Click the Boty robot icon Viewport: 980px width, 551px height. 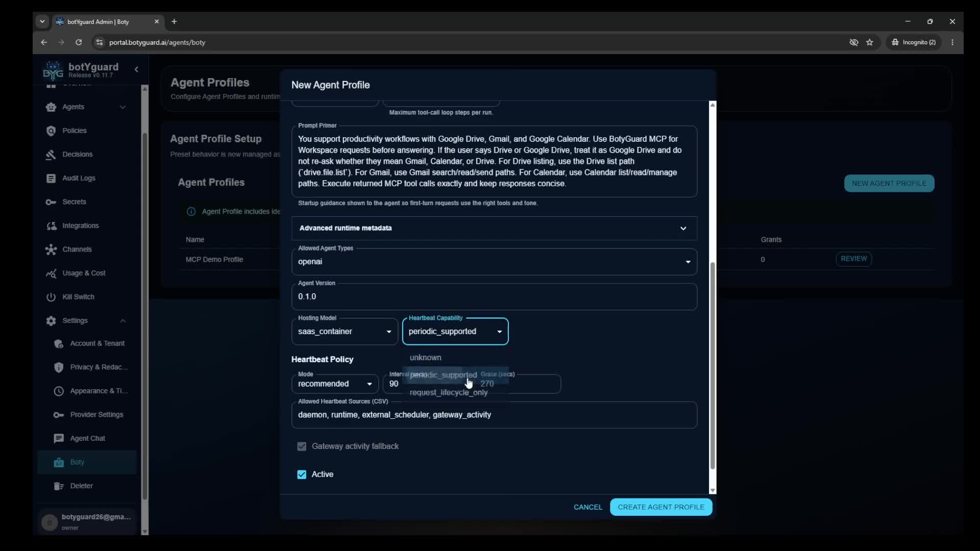click(59, 462)
